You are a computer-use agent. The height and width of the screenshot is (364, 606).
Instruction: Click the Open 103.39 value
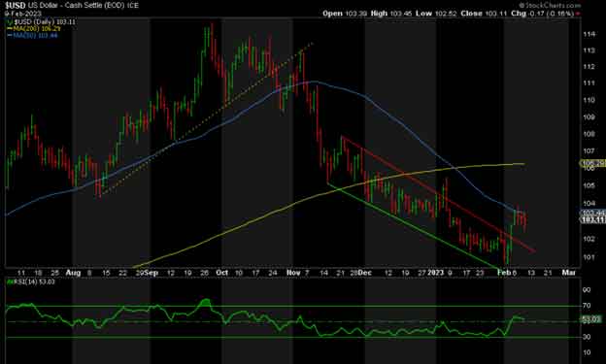click(x=345, y=14)
